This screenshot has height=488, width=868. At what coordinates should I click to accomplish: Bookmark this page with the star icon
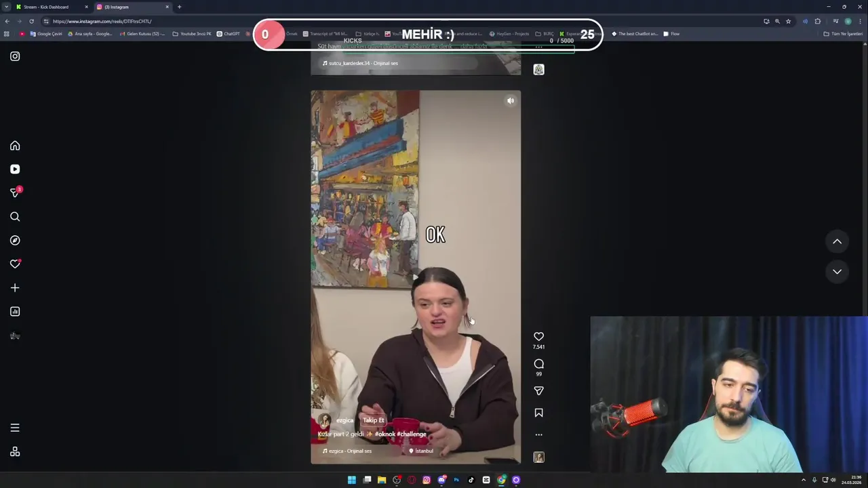point(788,21)
